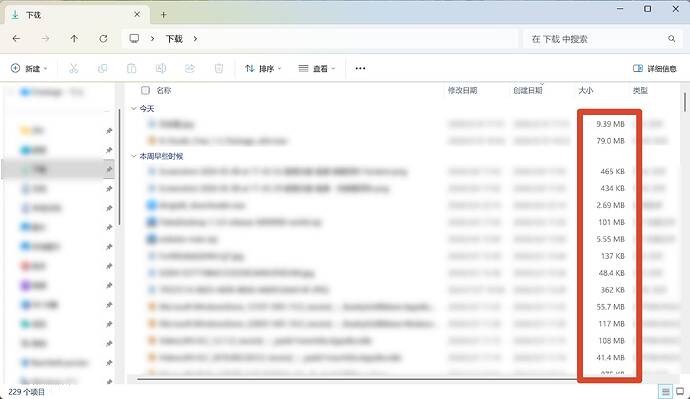Viewport: 690px width, 399px height.
Task: Open the 排序 sort menu
Action: point(263,68)
